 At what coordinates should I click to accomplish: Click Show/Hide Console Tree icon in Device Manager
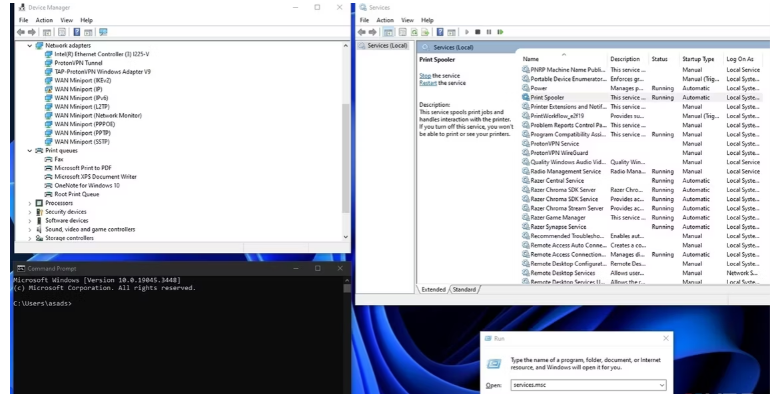click(x=47, y=32)
